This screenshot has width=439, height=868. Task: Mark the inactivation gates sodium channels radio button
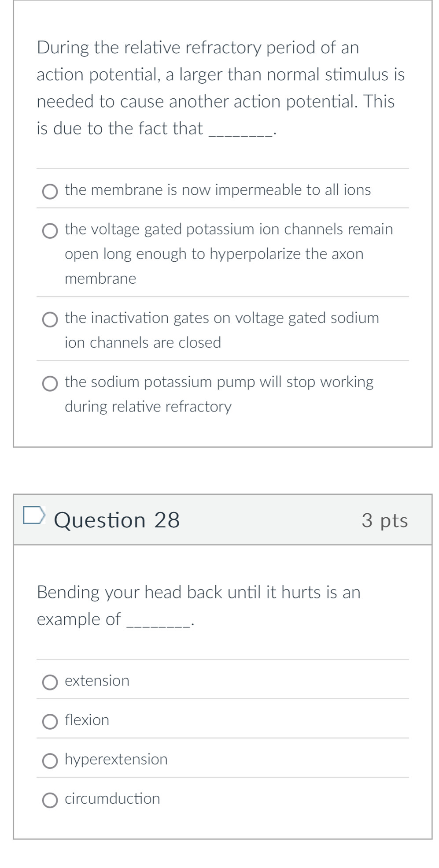[50, 320]
